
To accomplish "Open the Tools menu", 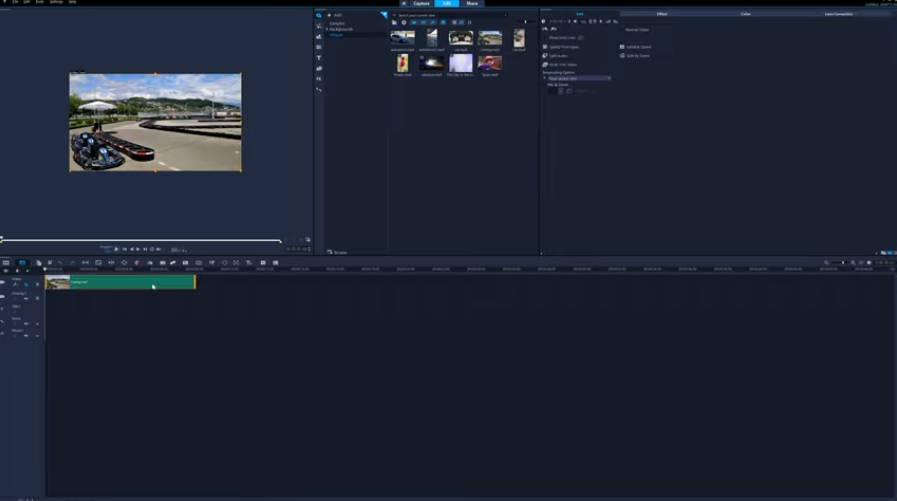I will tap(39, 2).
